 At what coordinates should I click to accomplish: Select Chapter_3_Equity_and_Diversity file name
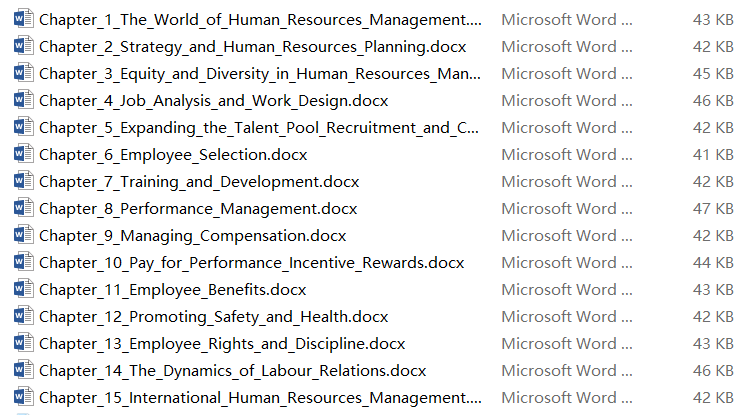pyautogui.click(x=260, y=74)
